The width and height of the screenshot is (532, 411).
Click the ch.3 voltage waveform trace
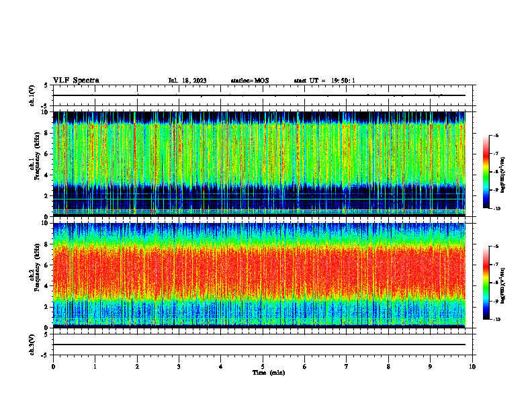(259, 345)
